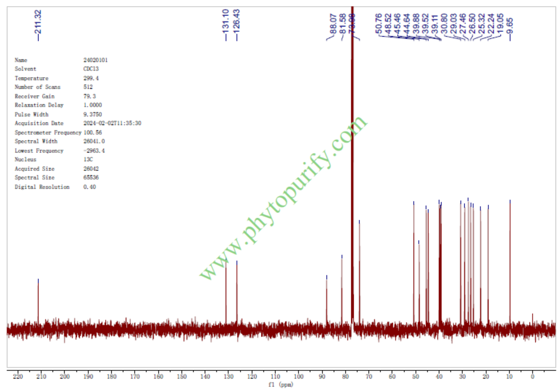Select the 9.65 peak label

(510, 24)
